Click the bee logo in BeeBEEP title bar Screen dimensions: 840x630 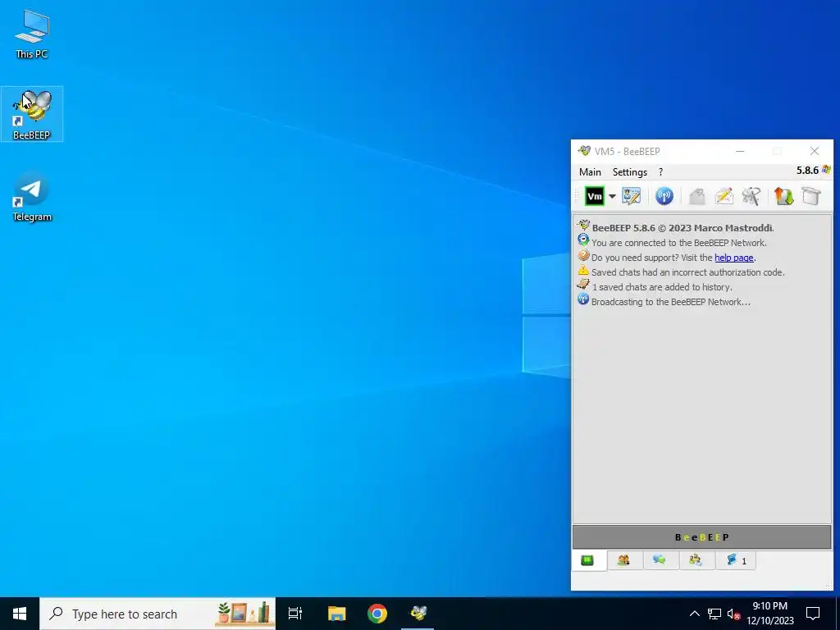[584, 151]
